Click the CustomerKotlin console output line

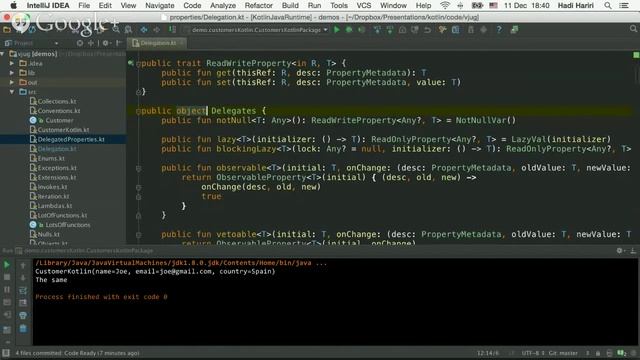pyautogui.click(x=155, y=271)
